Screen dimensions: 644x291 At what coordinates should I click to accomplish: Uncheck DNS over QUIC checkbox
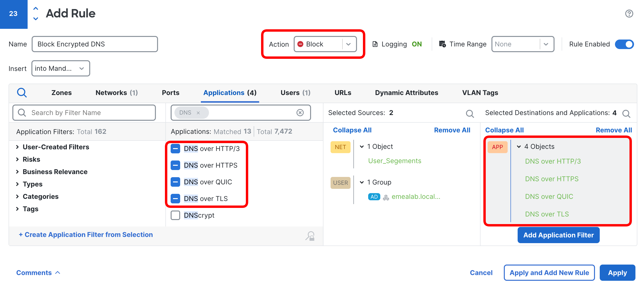click(175, 182)
